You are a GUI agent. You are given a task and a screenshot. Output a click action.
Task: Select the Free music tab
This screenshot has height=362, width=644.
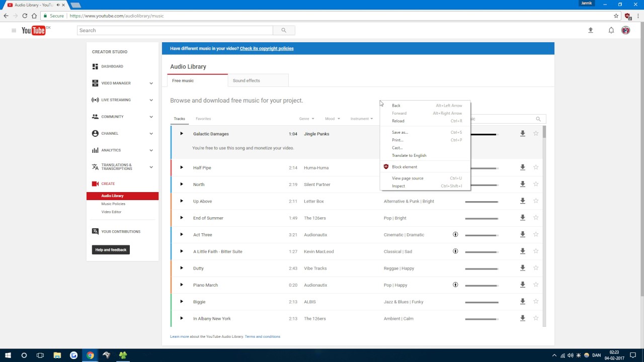tap(197, 80)
